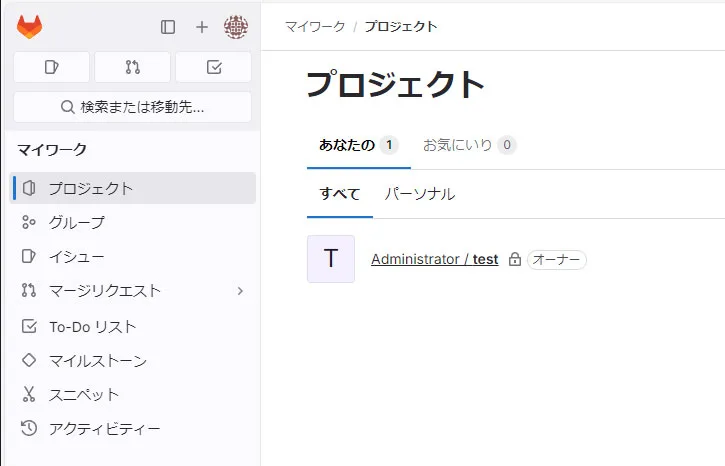This screenshot has height=466, width=725.
Task: Open the user avatar menu
Action: (236, 27)
